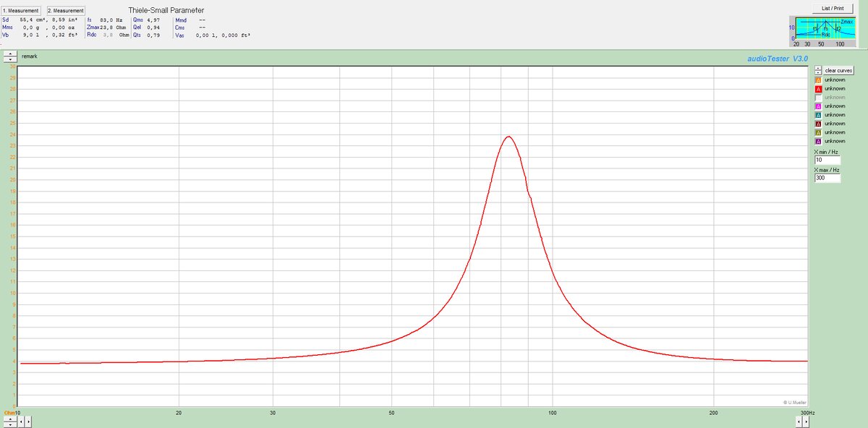Click the Qel value 0,94
This screenshot has height=428, width=868.
(x=153, y=27)
